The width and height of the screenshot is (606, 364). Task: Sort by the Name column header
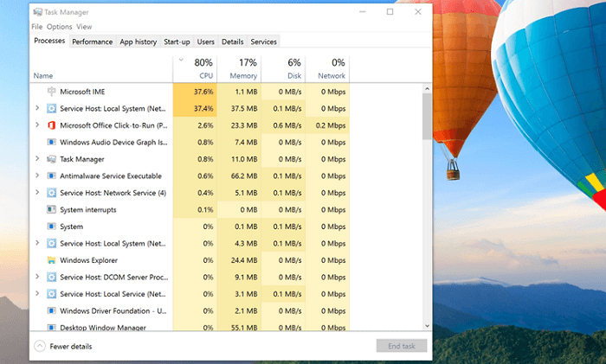pyautogui.click(x=101, y=68)
